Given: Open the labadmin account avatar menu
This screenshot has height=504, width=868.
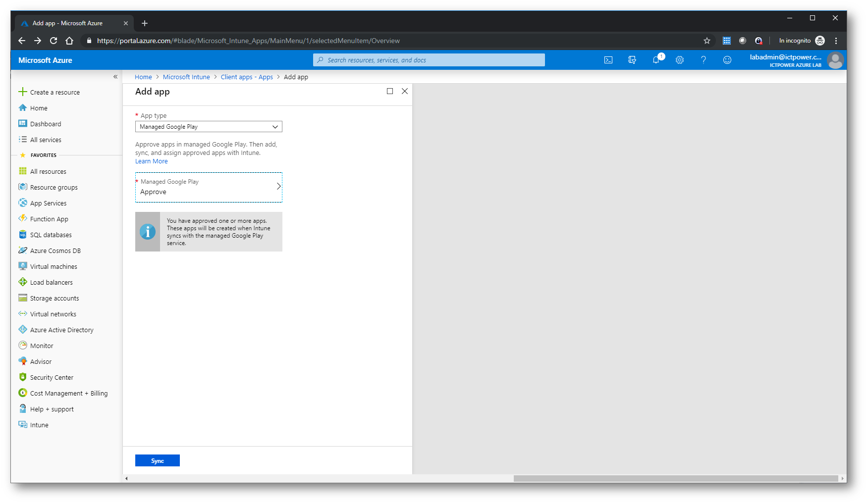Looking at the screenshot, I should [835, 60].
